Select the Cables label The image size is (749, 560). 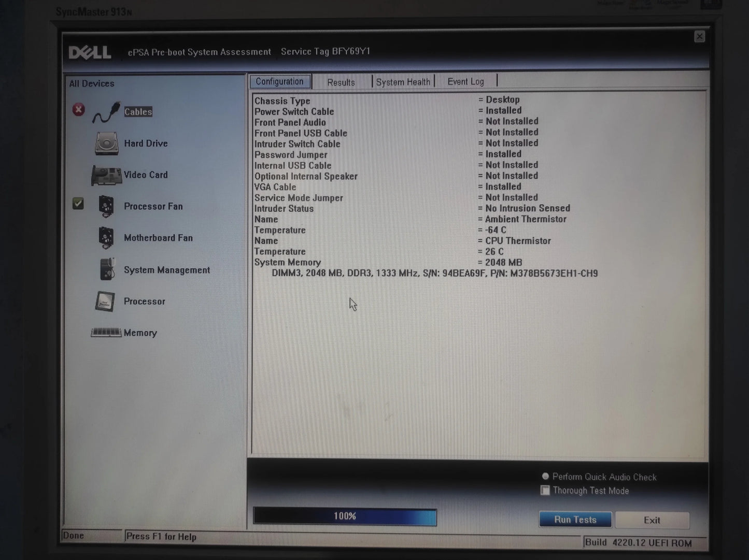pos(138,112)
